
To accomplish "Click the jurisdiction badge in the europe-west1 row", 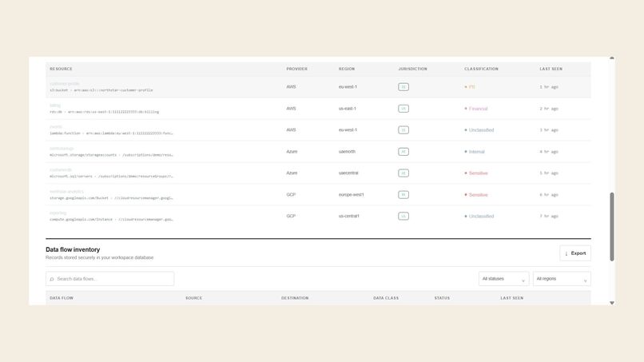I will (x=403, y=195).
